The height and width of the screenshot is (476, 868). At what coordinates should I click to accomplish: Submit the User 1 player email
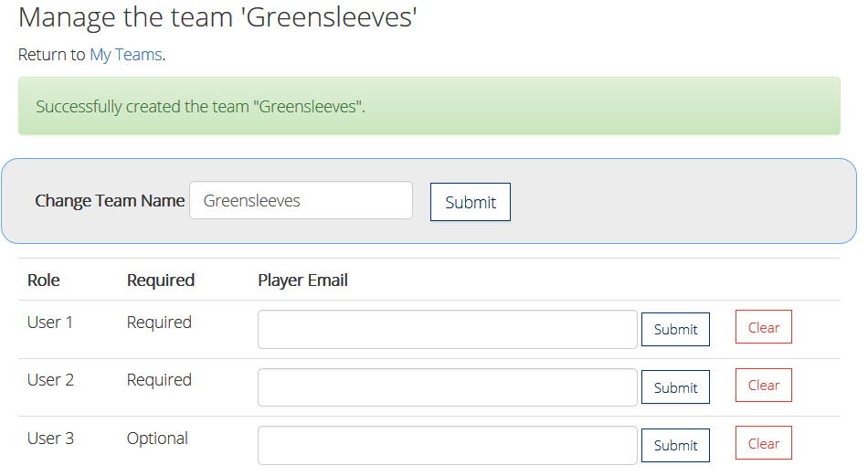pyautogui.click(x=675, y=330)
